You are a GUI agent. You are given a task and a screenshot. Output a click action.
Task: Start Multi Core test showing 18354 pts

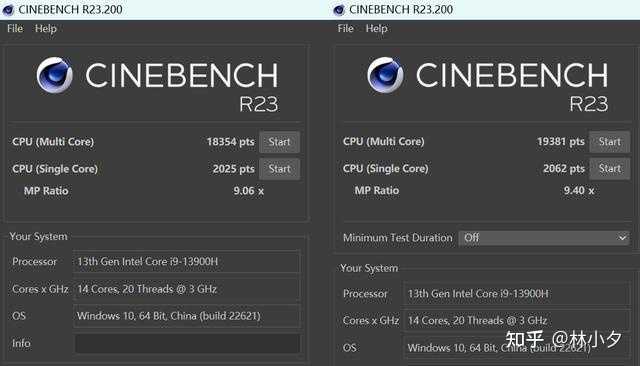[280, 142]
